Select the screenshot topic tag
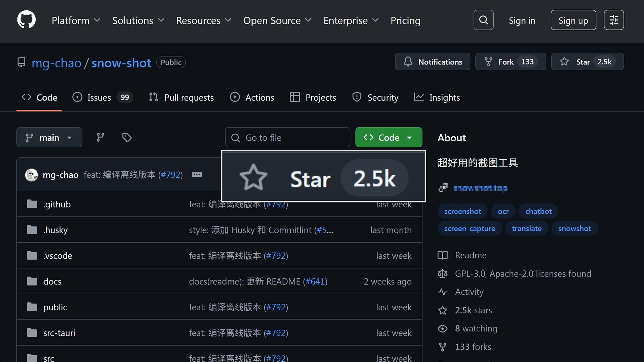The width and height of the screenshot is (644, 362). tap(462, 211)
